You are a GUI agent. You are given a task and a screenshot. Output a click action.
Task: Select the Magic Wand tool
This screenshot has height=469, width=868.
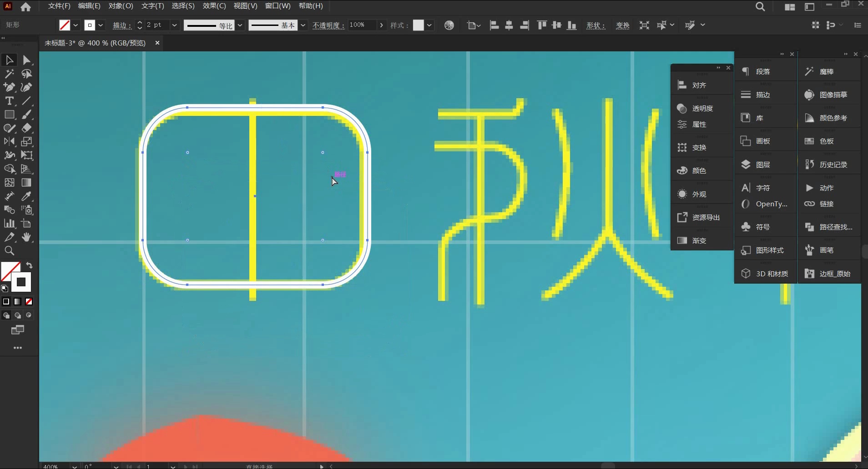click(x=9, y=74)
